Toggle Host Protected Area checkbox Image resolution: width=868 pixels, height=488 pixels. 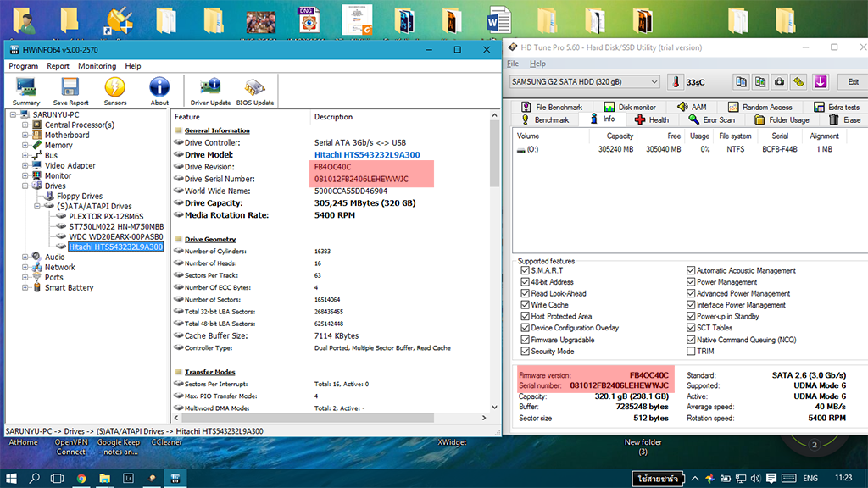pos(525,317)
